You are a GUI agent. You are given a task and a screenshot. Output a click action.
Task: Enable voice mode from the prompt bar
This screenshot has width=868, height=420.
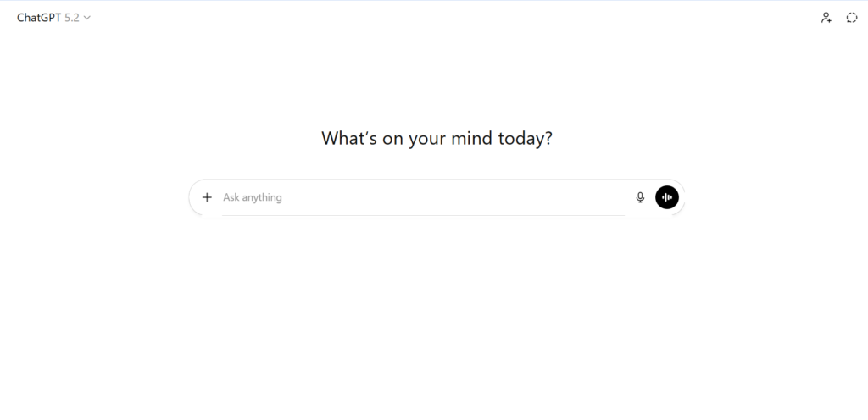(x=667, y=197)
